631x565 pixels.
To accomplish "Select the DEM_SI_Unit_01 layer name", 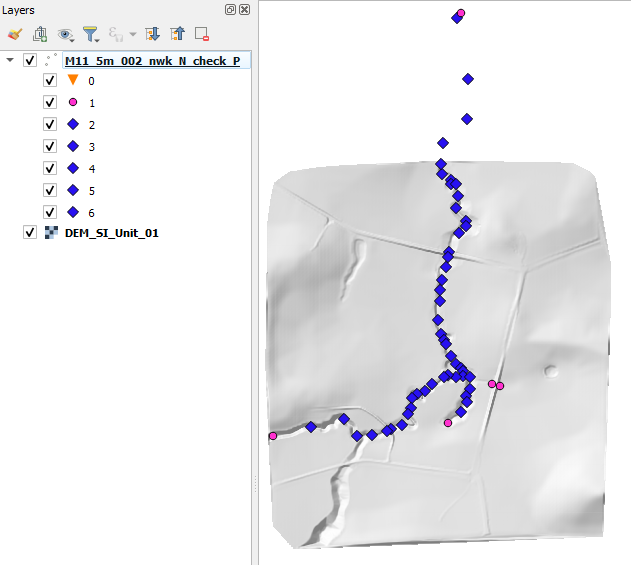I will 111,233.
